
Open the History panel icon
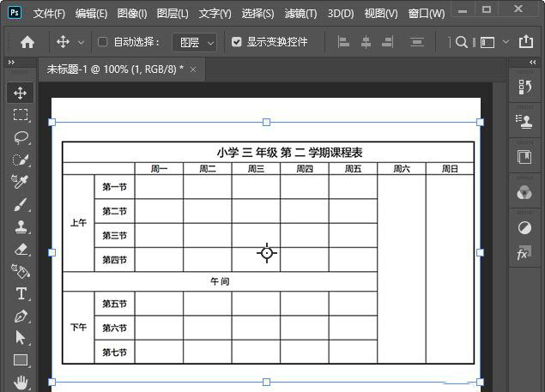tap(524, 87)
